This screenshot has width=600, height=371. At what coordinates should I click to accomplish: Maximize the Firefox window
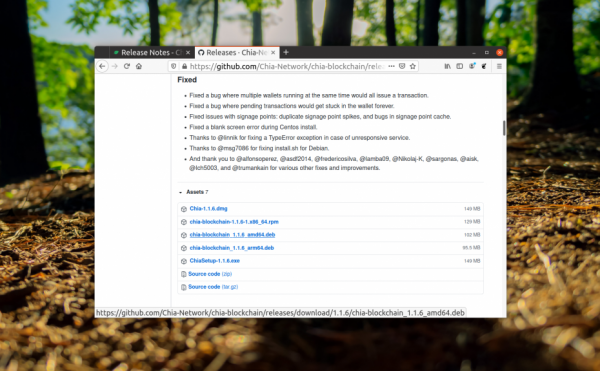[x=487, y=52]
